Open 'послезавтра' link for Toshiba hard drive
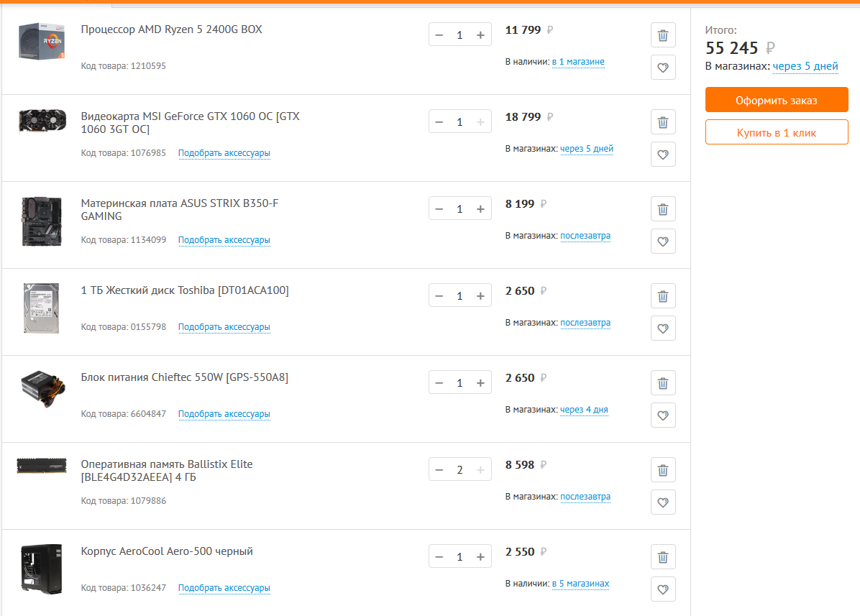Image resolution: width=860 pixels, height=616 pixels. [585, 323]
